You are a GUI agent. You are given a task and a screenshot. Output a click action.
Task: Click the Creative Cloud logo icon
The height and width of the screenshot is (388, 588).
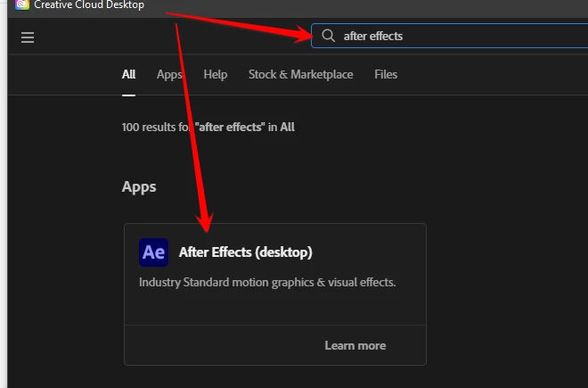click(22, 4)
